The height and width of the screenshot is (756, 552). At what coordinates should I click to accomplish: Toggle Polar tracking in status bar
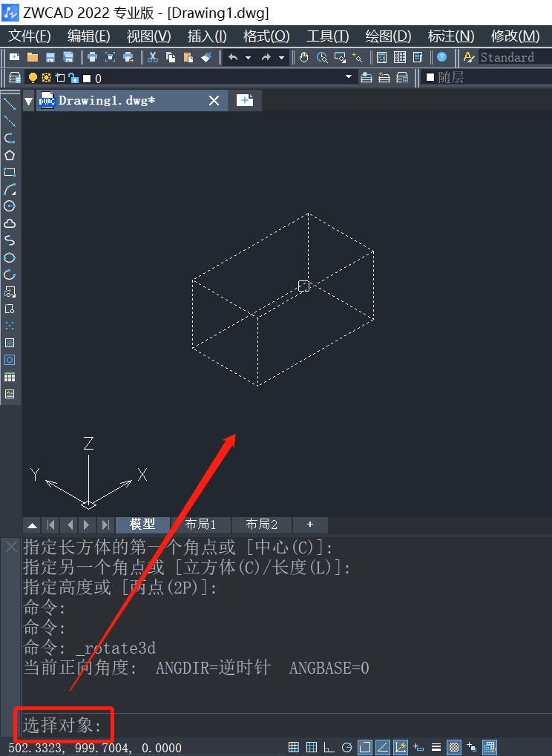(x=346, y=747)
